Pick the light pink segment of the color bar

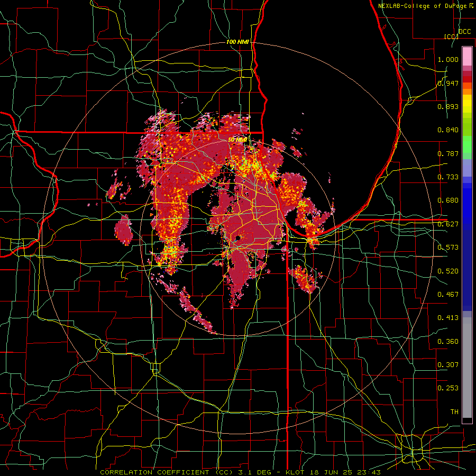(x=467, y=57)
